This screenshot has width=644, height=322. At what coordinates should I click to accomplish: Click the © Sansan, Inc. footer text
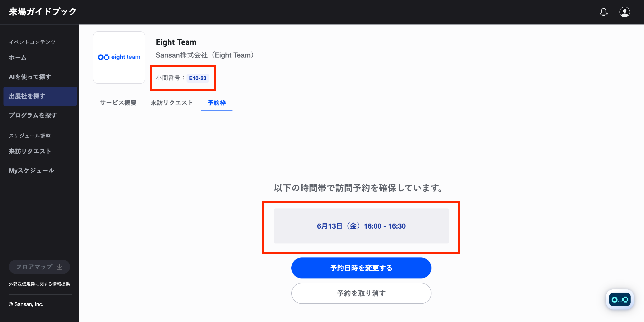(x=26, y=304)
